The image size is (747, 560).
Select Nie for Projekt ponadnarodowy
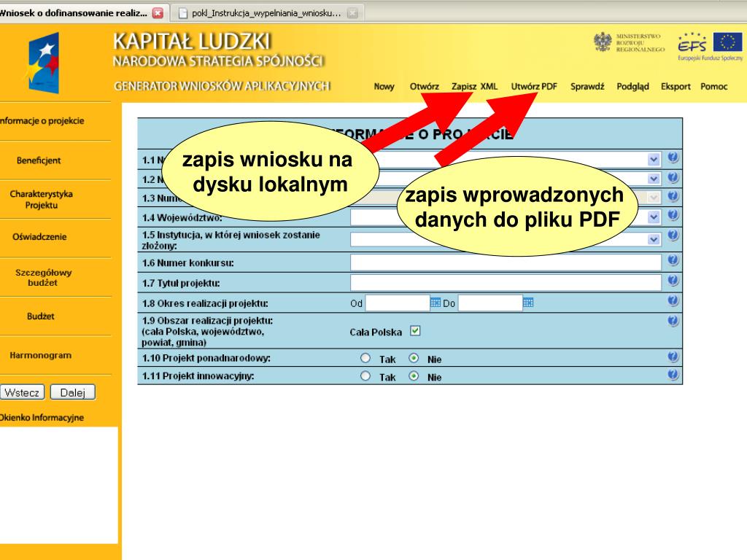(414, 357)
